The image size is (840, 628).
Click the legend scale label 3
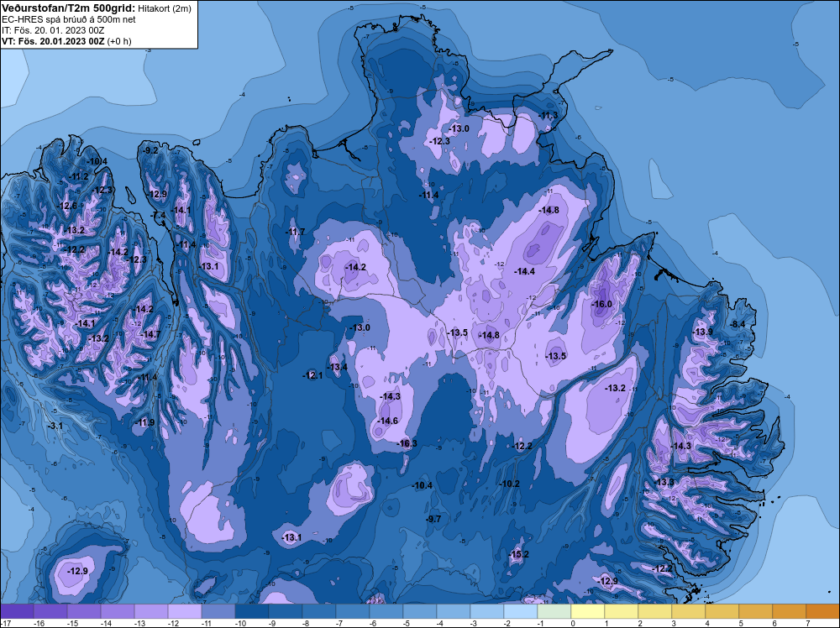[x=674, y=623]
